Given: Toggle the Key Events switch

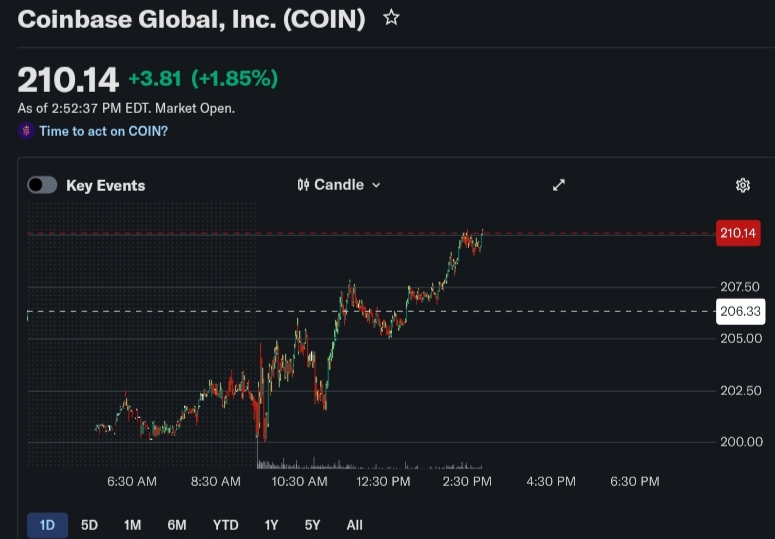Looking at the screenshot, I should 42,185.
